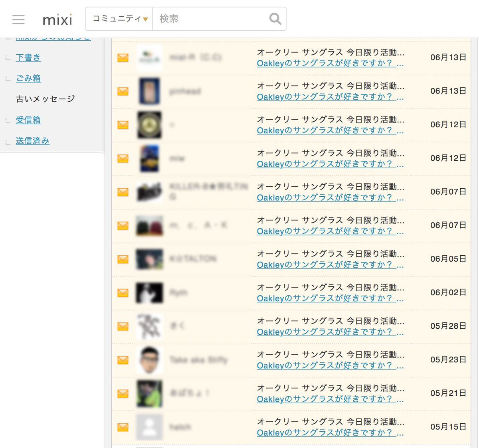479x448 pixels.
Task: Go to mixi logo home
Action: [x=57, y=19]
